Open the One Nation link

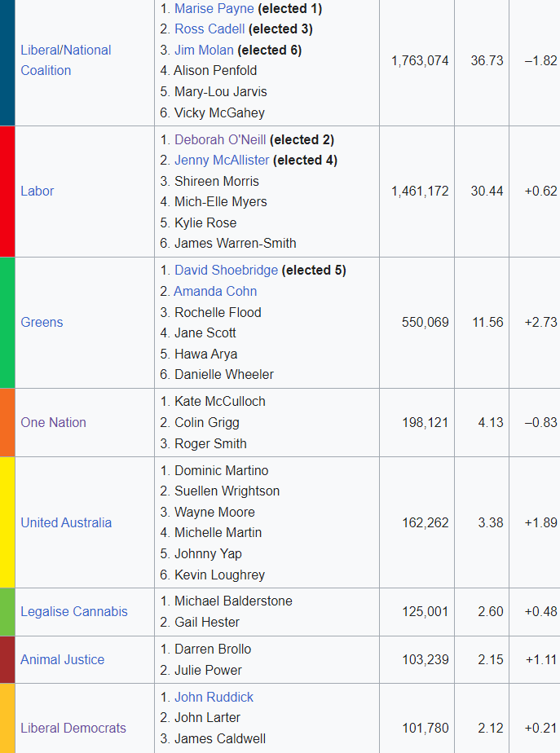53,423
